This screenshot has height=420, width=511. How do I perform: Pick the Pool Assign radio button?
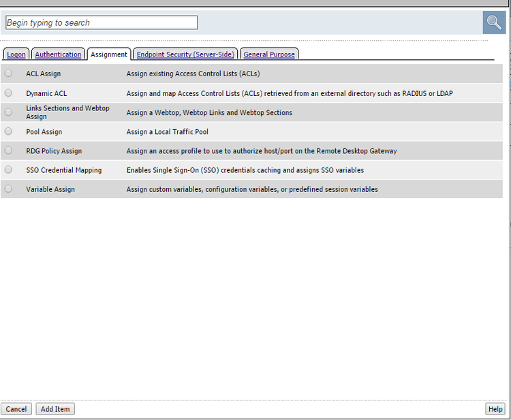pos(9,131)
